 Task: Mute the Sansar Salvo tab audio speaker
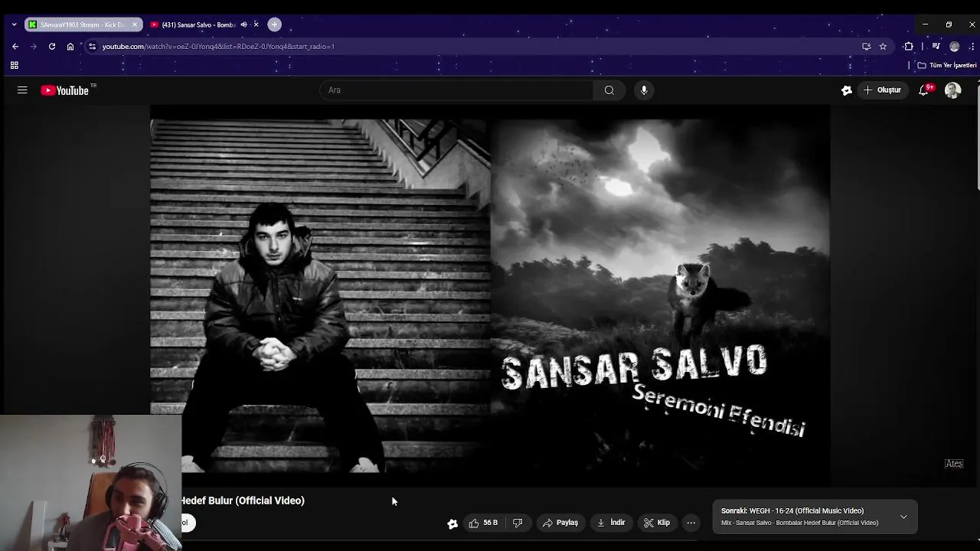click(x=243, y=24)
